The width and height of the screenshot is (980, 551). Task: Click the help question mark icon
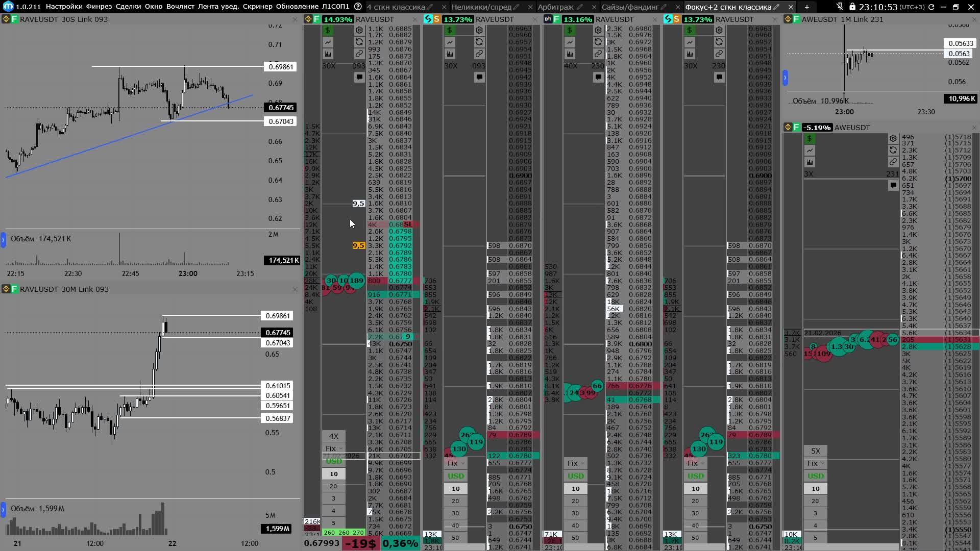pyautogui.click(x=358, y=7)
